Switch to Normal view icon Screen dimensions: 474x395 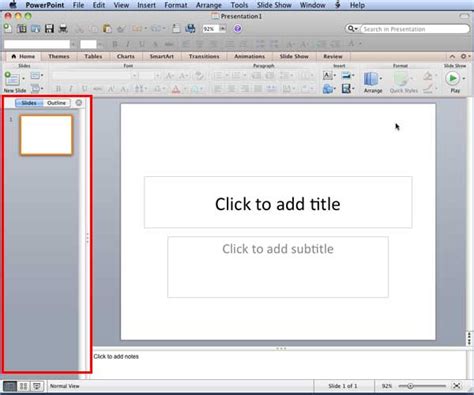[x=10, y=386]
